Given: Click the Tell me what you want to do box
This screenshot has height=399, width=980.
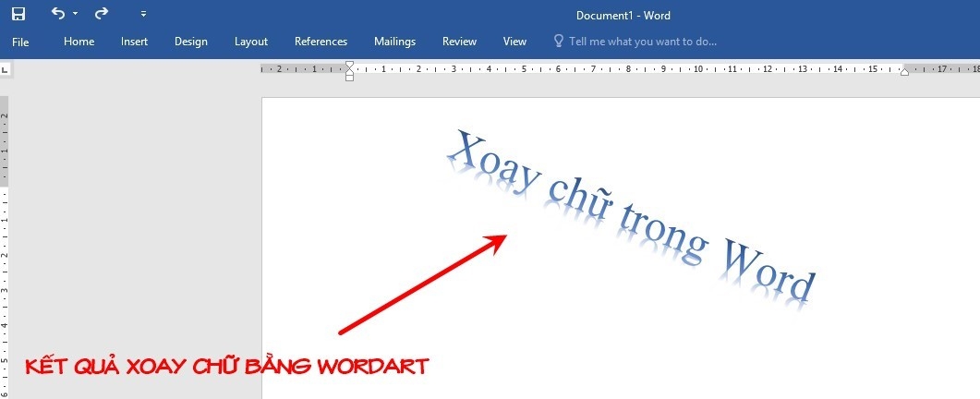Looking at the screenshot, I should pyautogui.click(x=643, y=42).
